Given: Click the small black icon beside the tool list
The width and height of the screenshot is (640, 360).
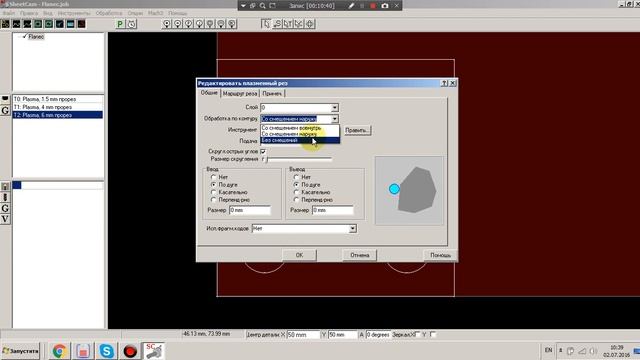Looking at the screenshot, I should pyautogui.click(x=5, y=99).
